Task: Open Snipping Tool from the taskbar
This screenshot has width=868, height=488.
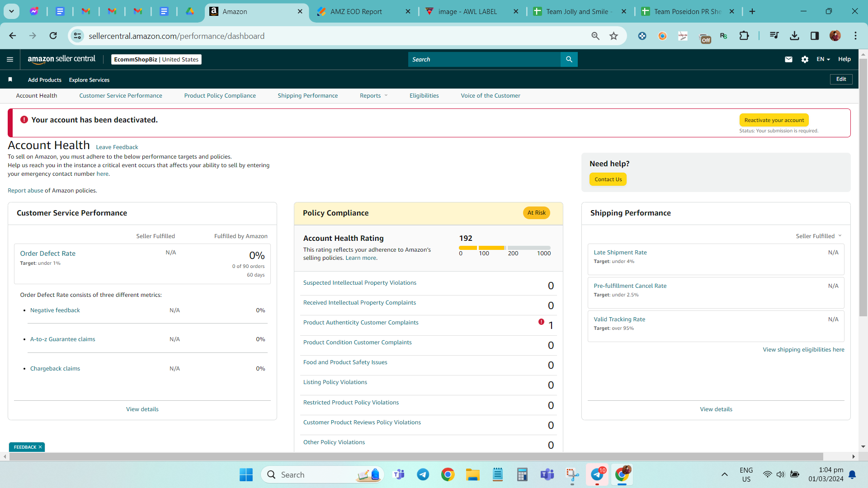Action: (572, 474)
